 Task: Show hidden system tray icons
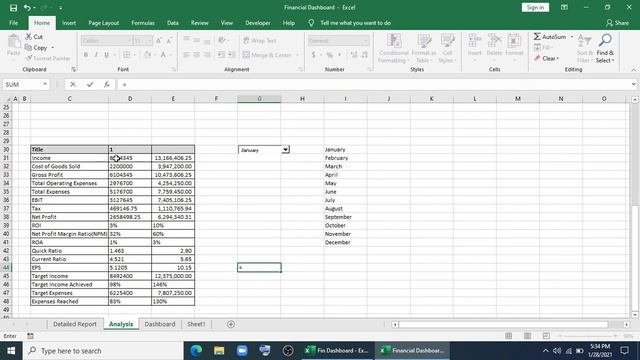click(x=546, y=351)
